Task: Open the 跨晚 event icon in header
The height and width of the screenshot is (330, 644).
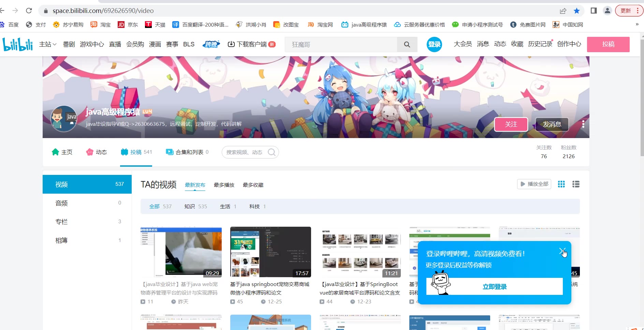Action: coord(211,44)
